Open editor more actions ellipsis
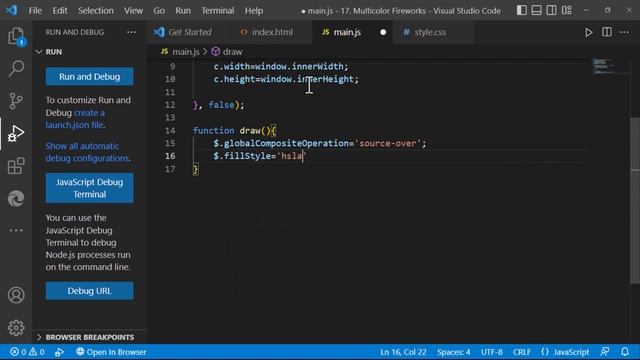The height and width of the screenshot is (360, 640). (x=624, y=32)
